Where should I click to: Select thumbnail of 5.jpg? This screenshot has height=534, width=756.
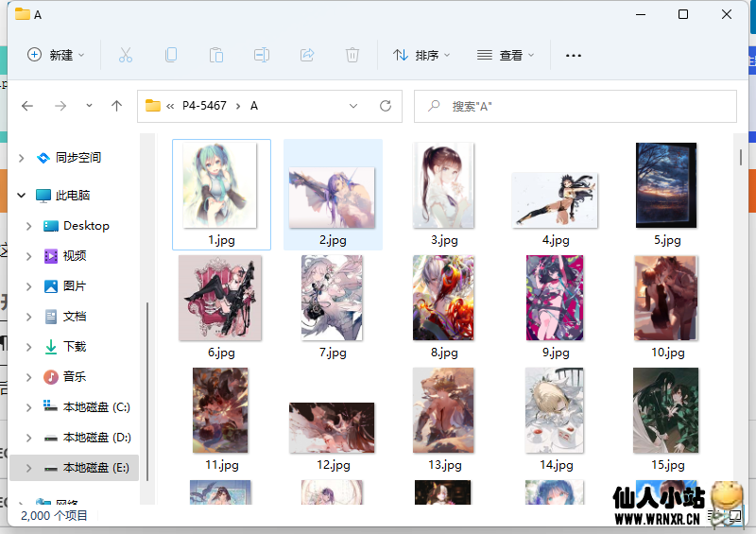[666, 184]
